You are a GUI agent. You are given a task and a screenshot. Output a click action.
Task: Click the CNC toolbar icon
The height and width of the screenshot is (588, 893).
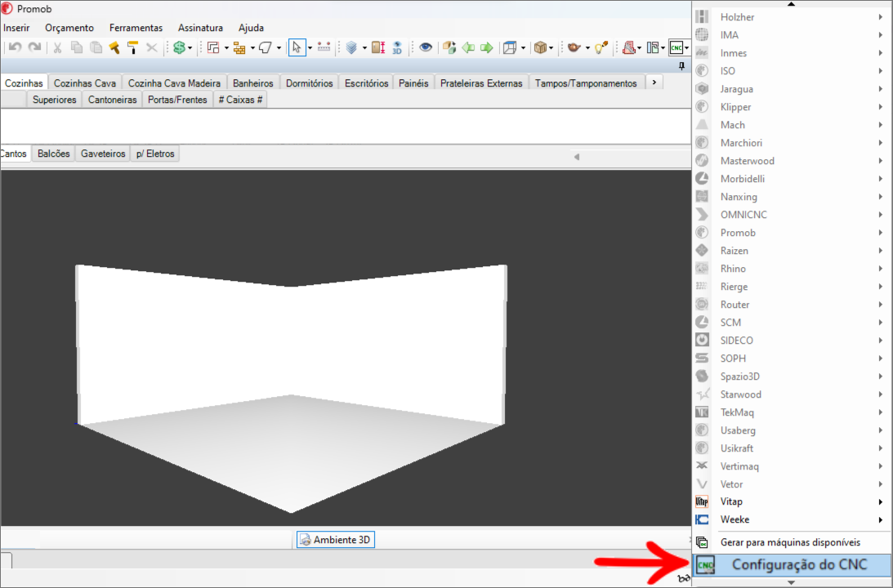coord(676,48)
